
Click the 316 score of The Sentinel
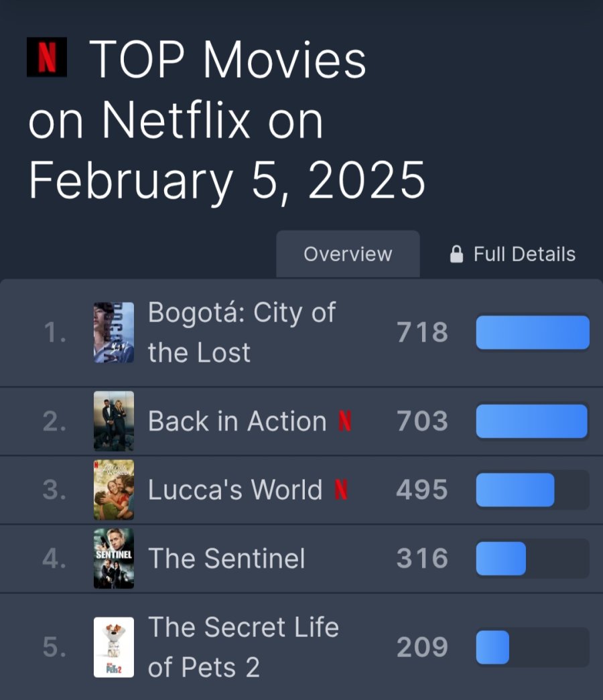422,559
